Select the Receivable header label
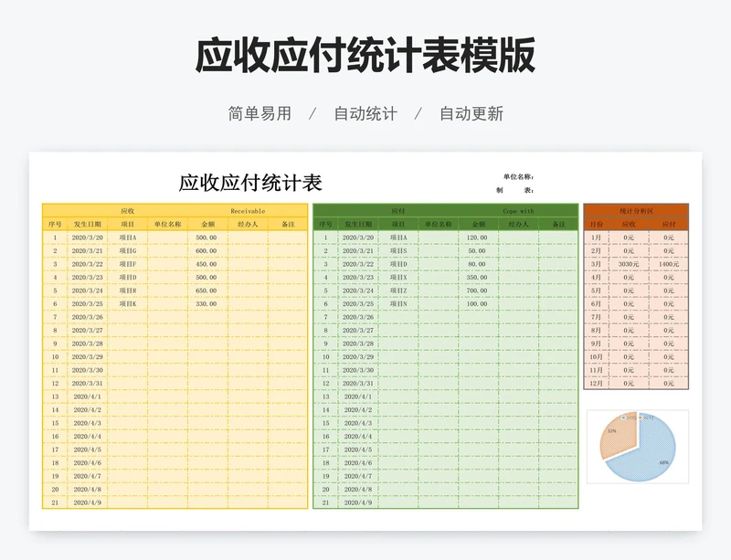Screen dimensions: 731x560 click(x=248, y=211)
